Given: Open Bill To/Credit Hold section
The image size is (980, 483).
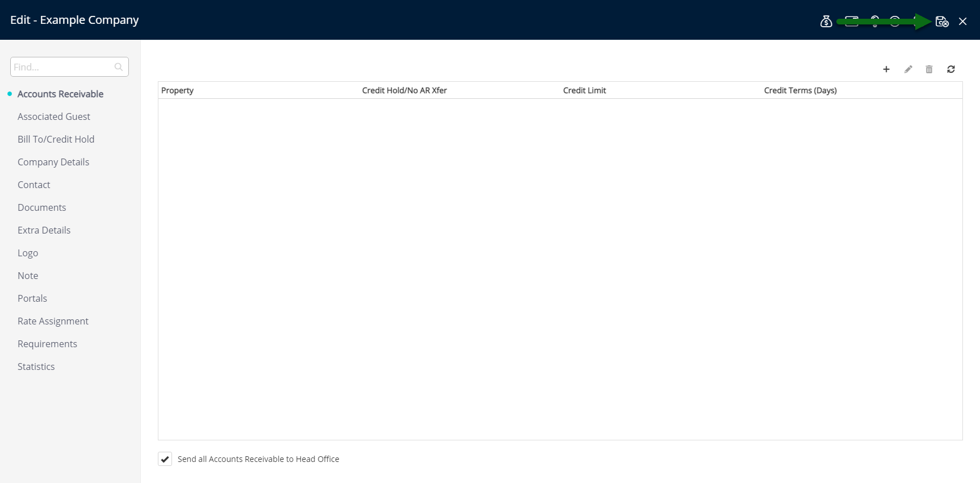Looking at the screenshot, I should (x=56, y=139).
